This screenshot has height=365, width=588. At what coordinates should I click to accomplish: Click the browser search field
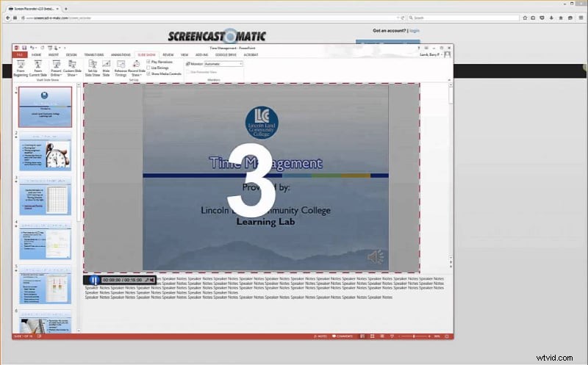pyautogui.click(x=464, y=18)
